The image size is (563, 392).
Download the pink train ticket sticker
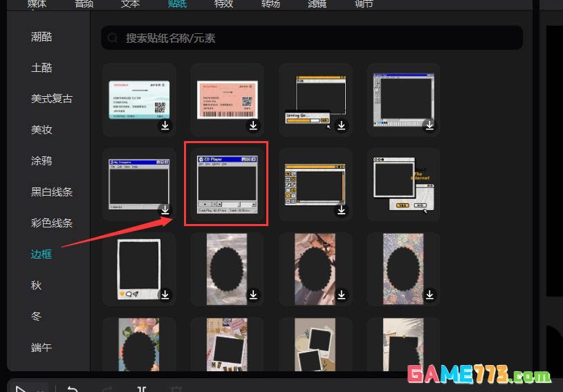click(254, 125)
